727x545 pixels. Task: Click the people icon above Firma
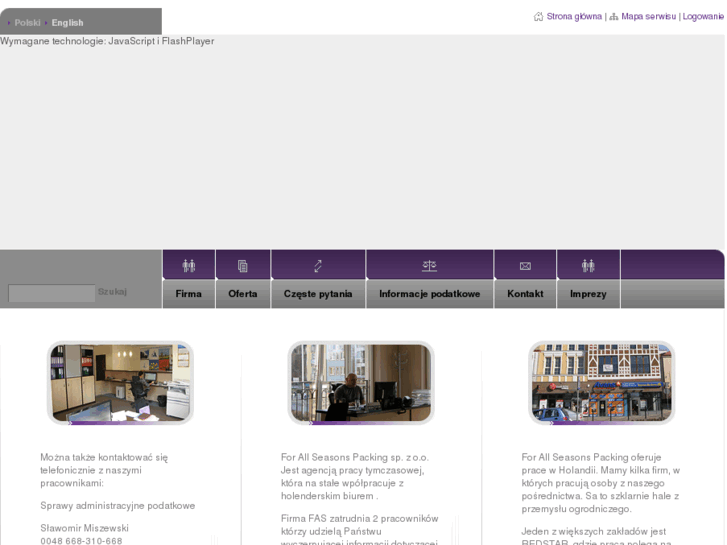point(189,266)
